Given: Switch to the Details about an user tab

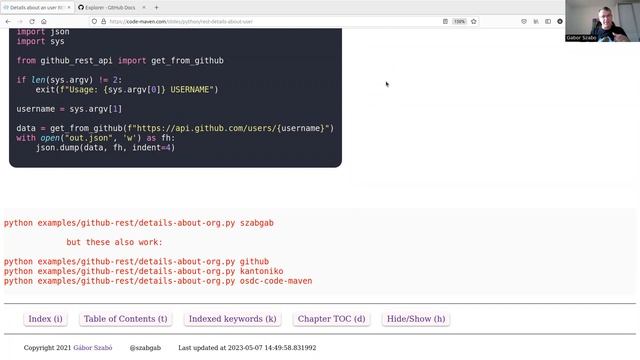Looking at the screenshot, I should (36, 7).
